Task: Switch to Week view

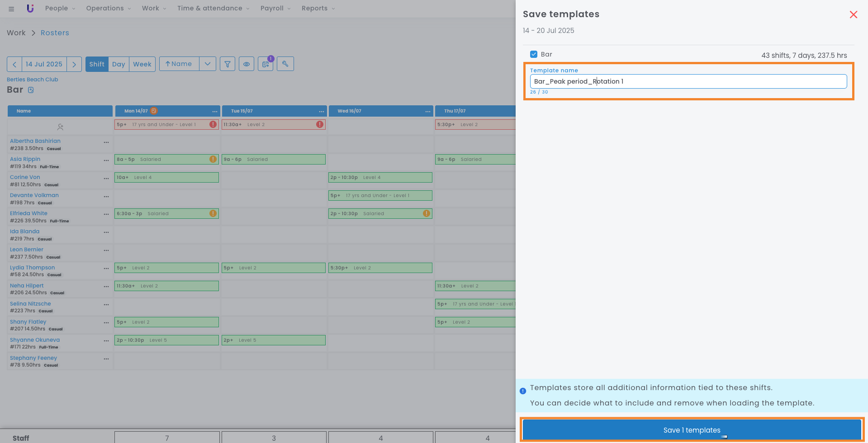Action: click(142, 64)
